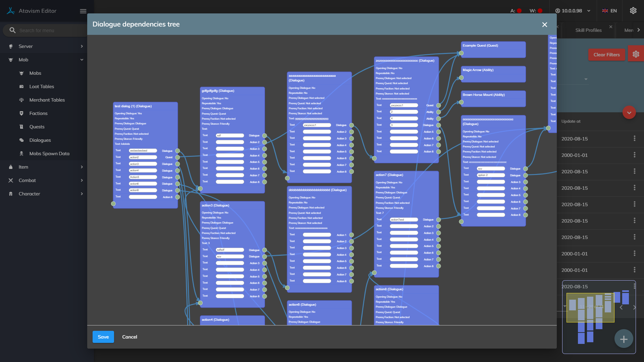Click output port of Example Quest node
This screenshot has width=644, height=362.
[x=461, y=53]
